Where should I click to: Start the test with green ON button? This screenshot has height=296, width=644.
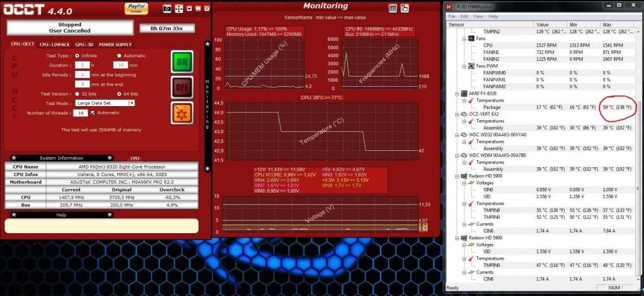coord(182,62)
